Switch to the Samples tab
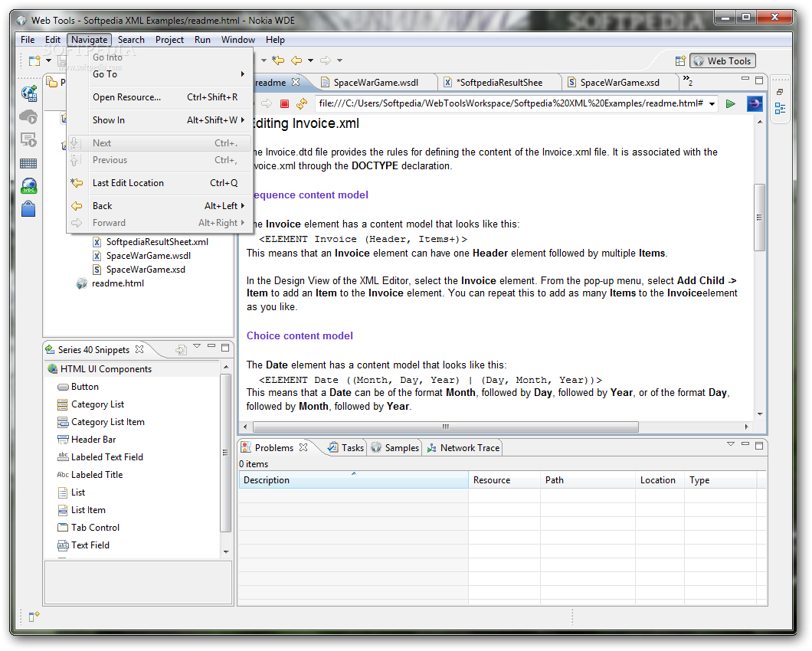 click(395, 448)
